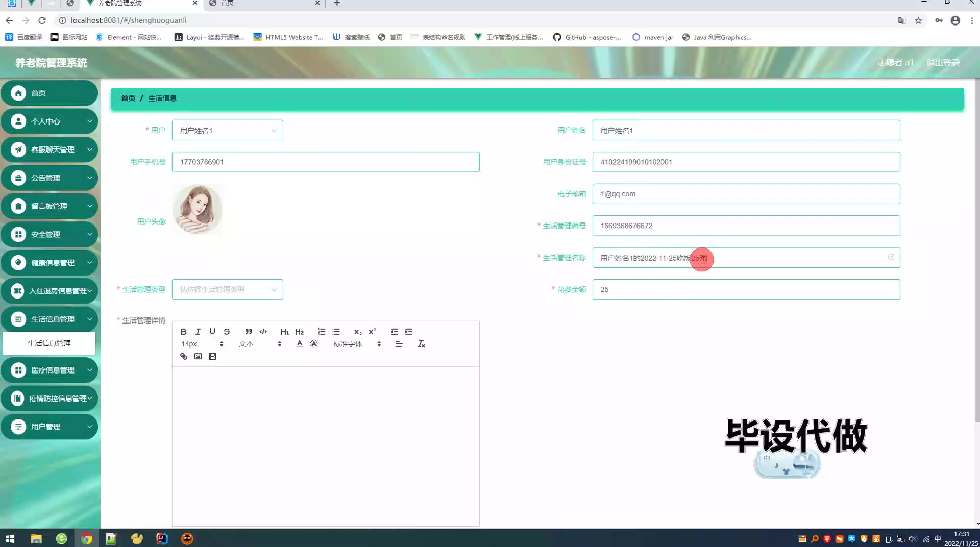Open File Explorer from the taskbar
This screenshot has width=980, height=547.
[36, 538]
